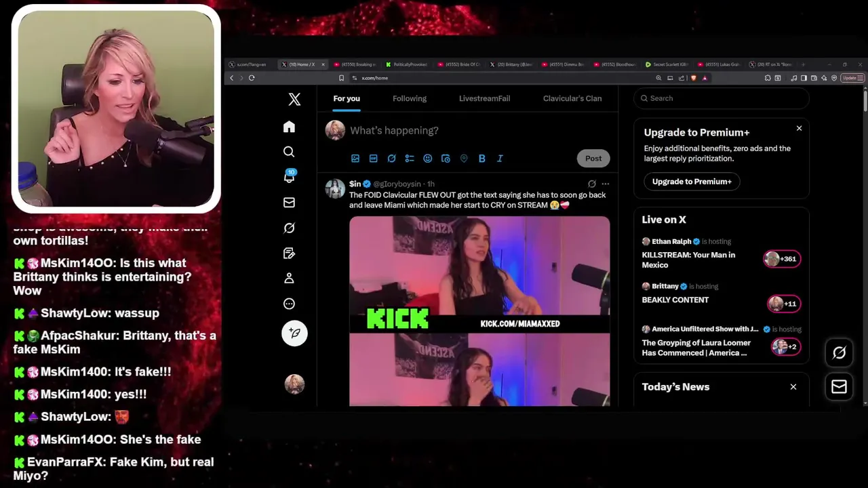Open Profile person icon in sidebar
This screenshot has width=868, height=488.
289,278
